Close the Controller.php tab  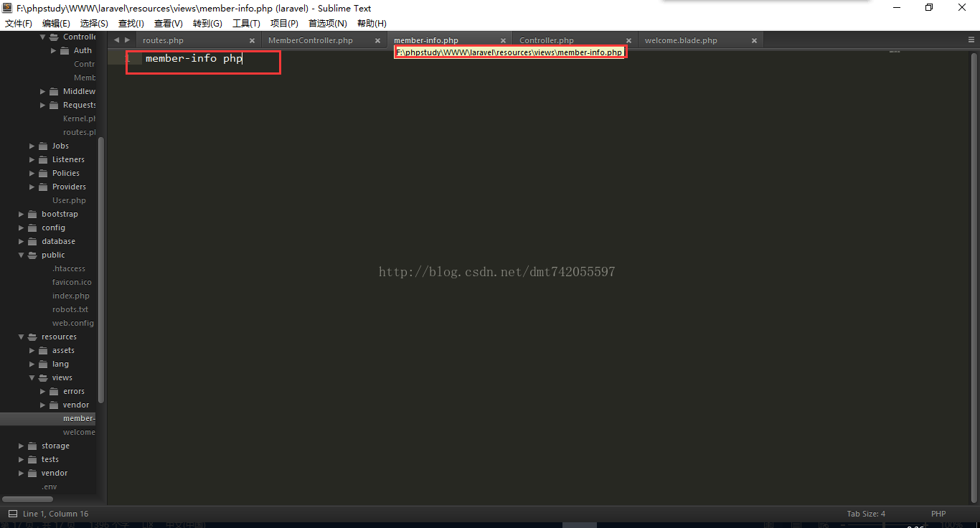(x=629, y=41)
